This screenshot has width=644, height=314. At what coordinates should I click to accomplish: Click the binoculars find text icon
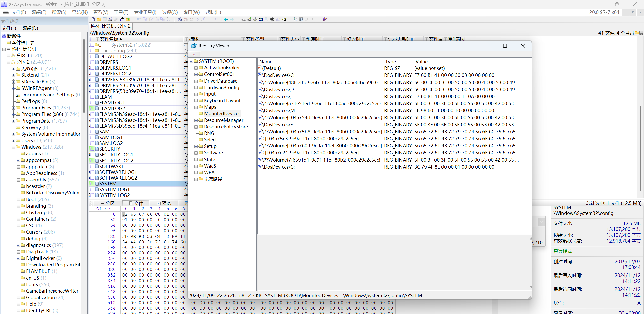[180, 19]
